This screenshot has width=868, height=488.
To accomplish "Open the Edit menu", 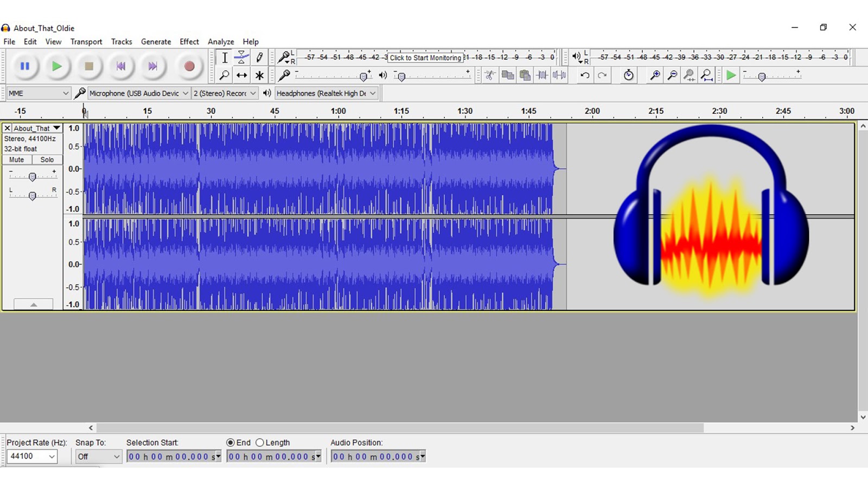I will tap(30, 42).
